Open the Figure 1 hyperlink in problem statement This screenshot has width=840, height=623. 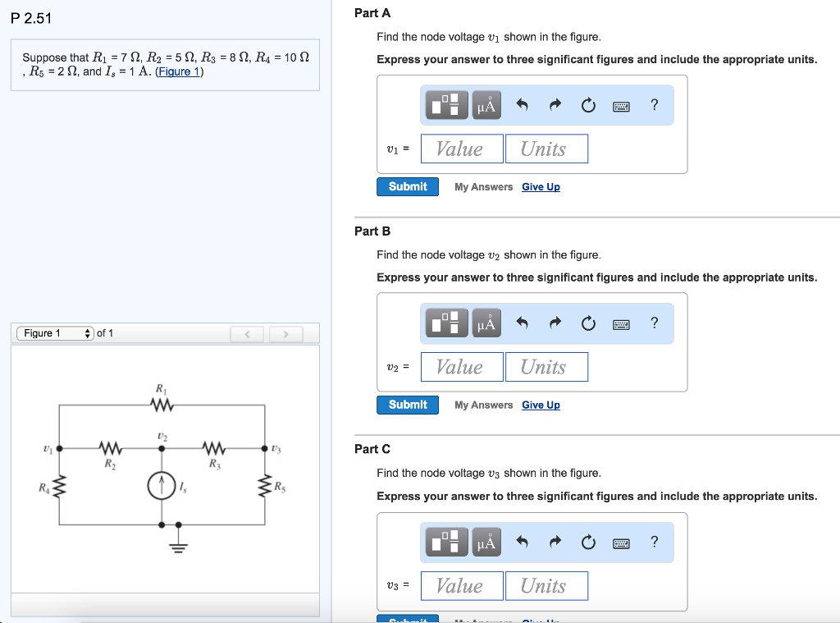click(182, 71)
